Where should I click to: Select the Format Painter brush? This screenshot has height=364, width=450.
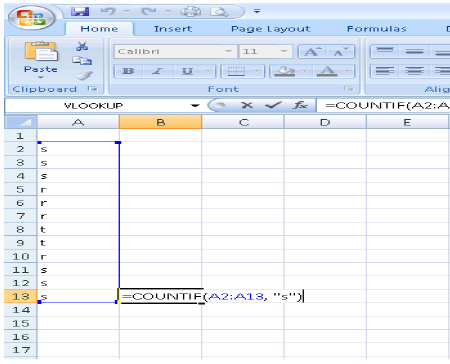point(83,76)
